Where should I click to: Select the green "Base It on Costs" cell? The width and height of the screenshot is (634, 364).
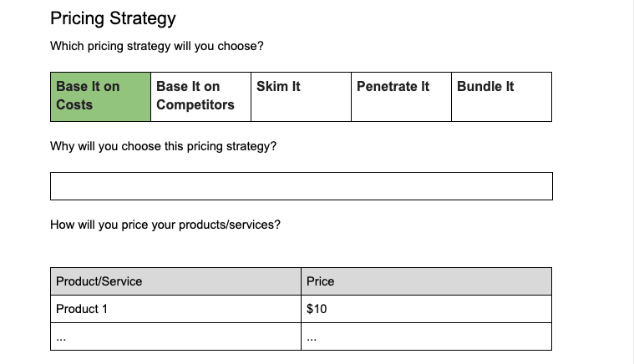pyautogui.click(x=100, y=96)
